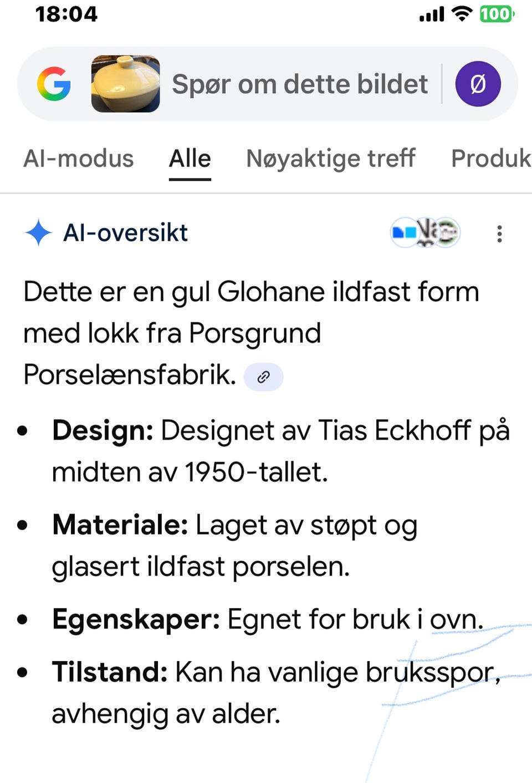Open the Nøyaktige treff tab
Image resolution: width=532 pixels, height=783 pixels.
(331, 159)
